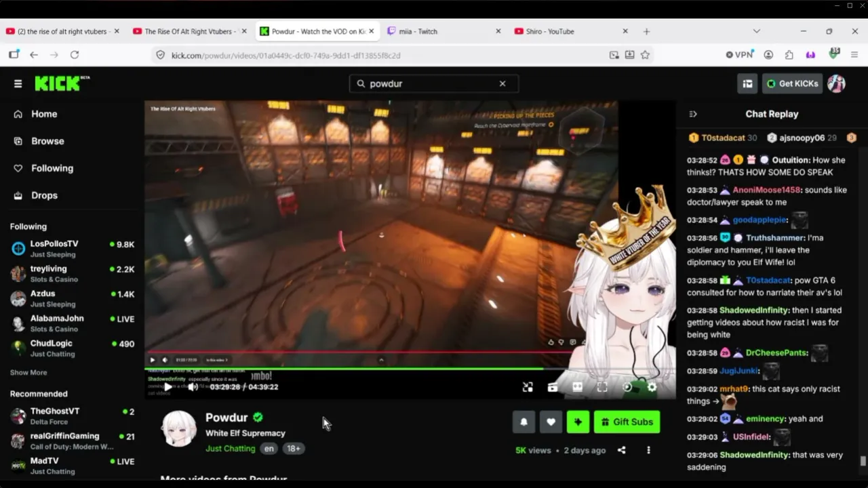868x488 pixels.
Task: Toggle the browser VPN
Action: (739, 55)
